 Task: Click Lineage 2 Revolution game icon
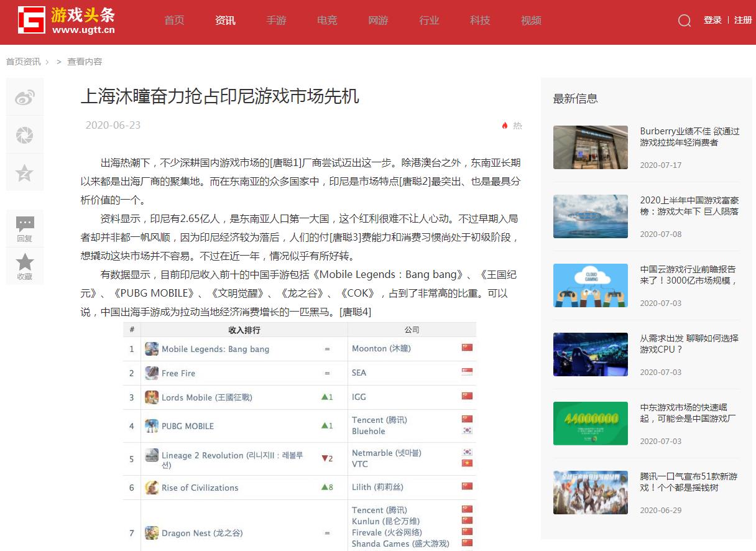pos(152,456)
